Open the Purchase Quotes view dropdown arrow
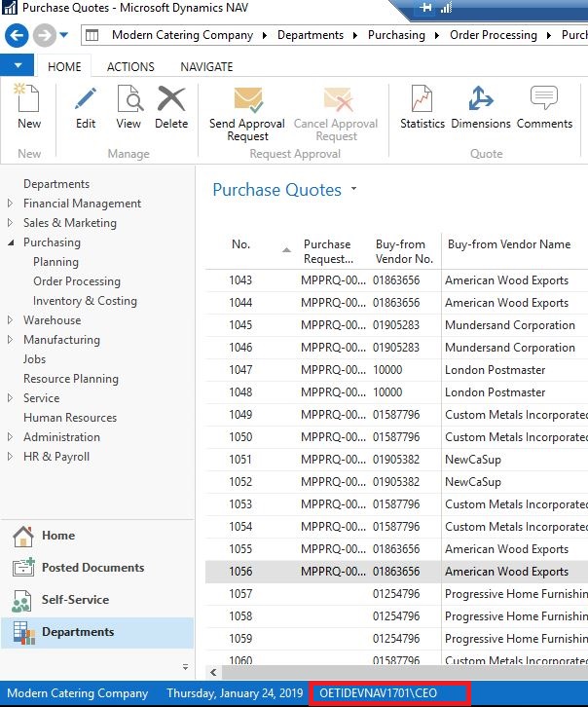 pos(354,189)
